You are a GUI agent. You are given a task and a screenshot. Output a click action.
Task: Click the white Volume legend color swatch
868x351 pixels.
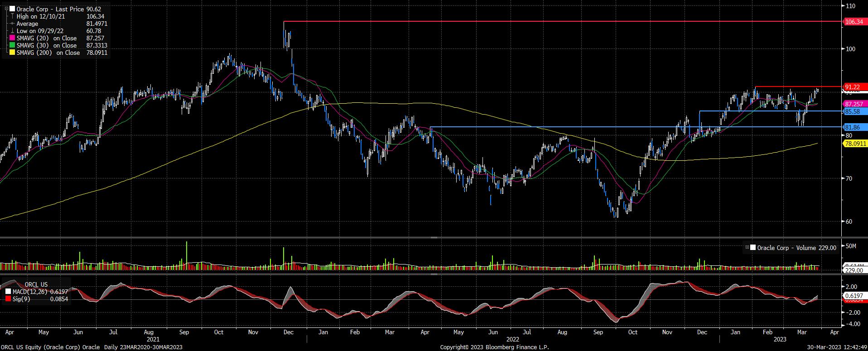point(753,248)
